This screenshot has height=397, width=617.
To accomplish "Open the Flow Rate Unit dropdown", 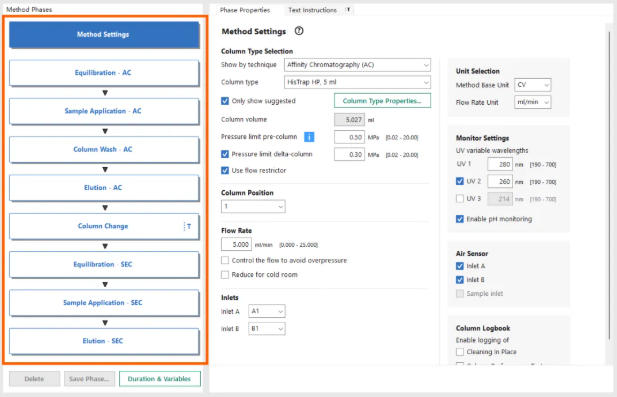I will tap(532, 102).
